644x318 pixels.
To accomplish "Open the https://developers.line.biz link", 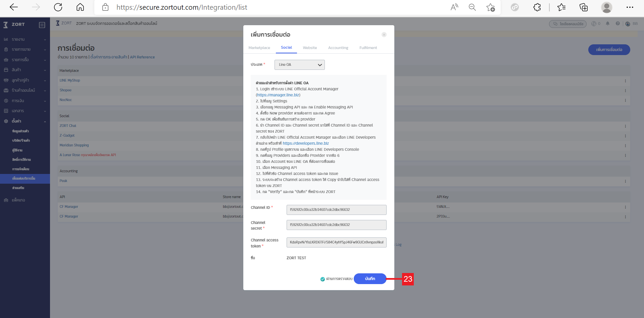I will [306, 143].
